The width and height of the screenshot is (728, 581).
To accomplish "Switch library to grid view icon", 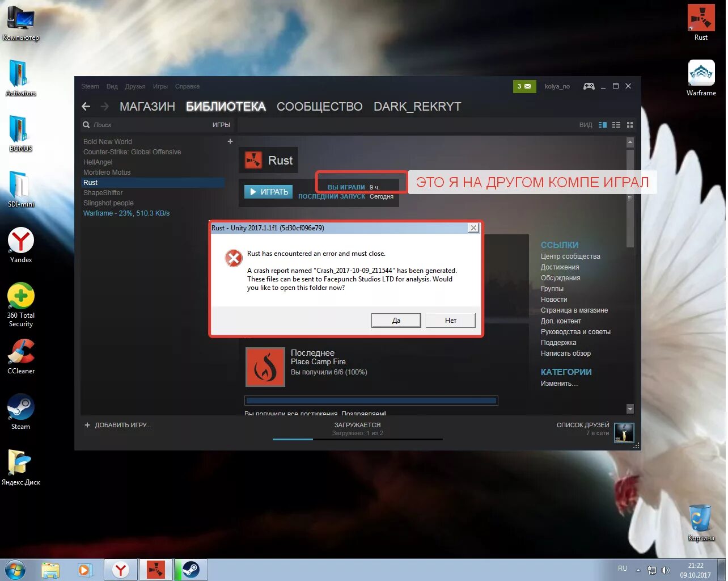I will (630, 125).
